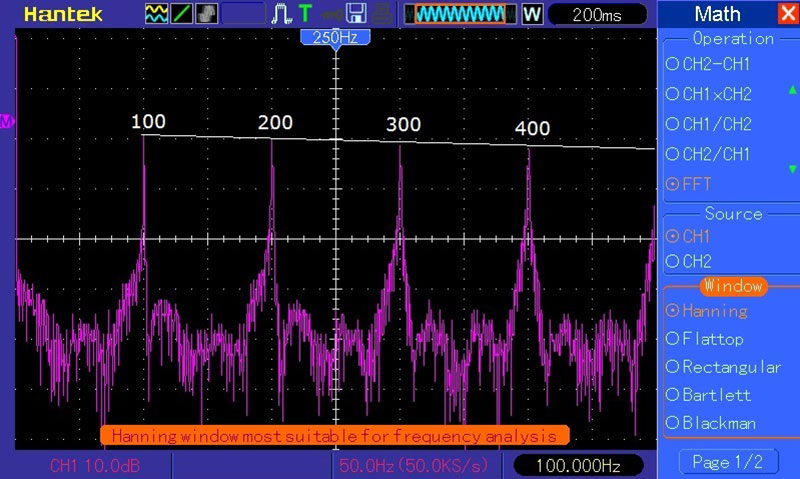Select the CH2/CH1 operation

[x=708, y=154]
